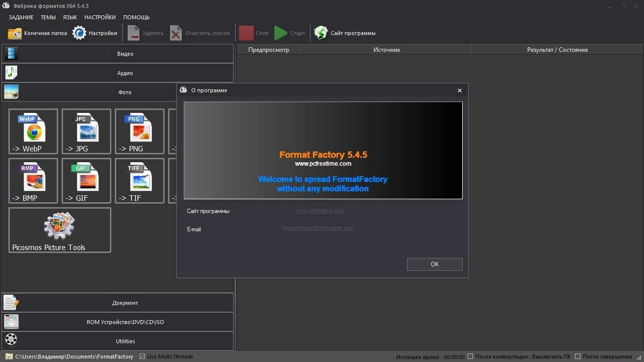
Task: Expand the Видео category
Action: click(x=117, y=54)
